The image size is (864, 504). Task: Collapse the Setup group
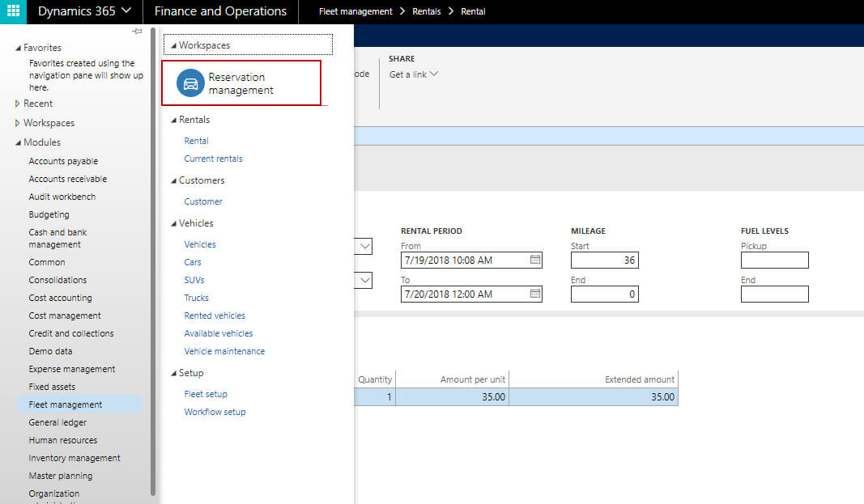point(173,372)
